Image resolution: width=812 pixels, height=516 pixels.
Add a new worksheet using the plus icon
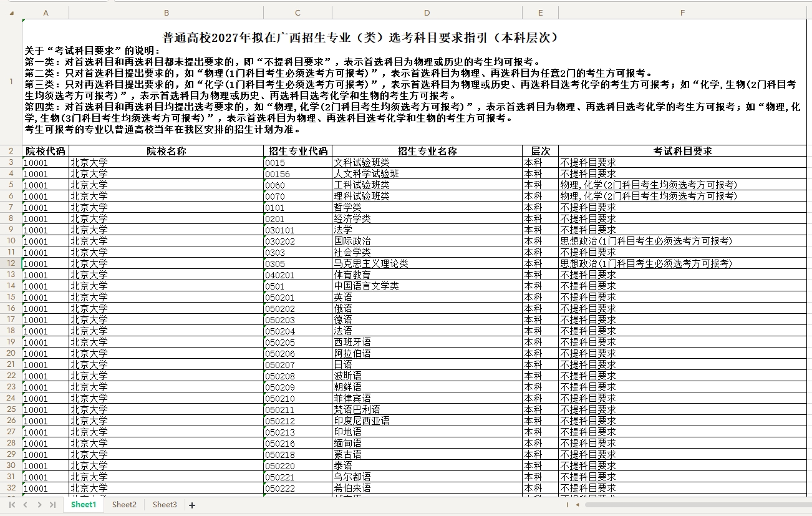(191, 505)
